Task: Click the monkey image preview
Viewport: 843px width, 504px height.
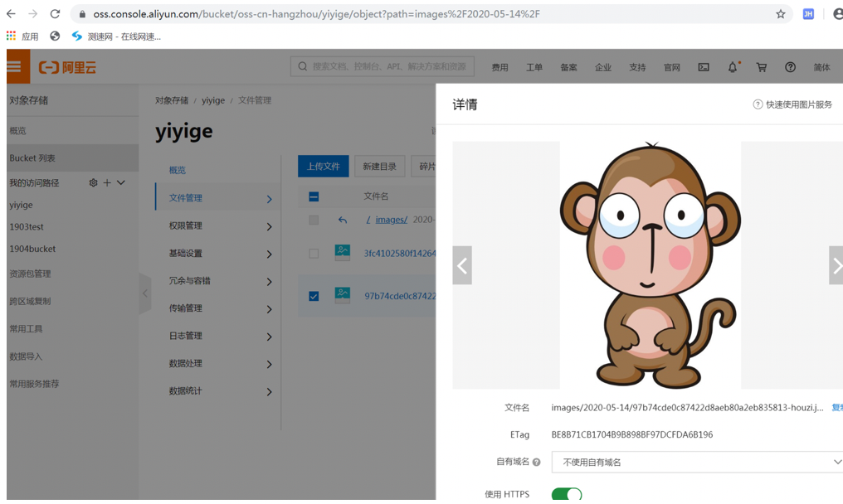Action: tap(650, 265)
